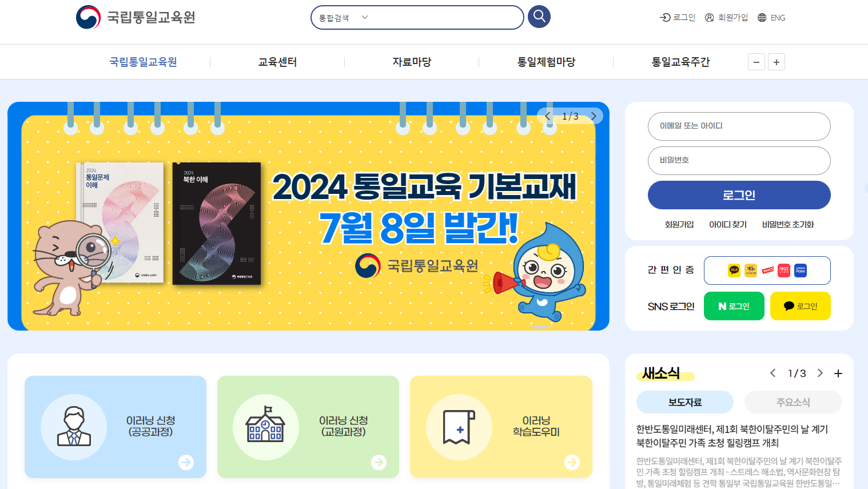Select the Kakao Talk 간편인증 icon
The width and height of the screenshot is (868, 489).
click(734, 270)
